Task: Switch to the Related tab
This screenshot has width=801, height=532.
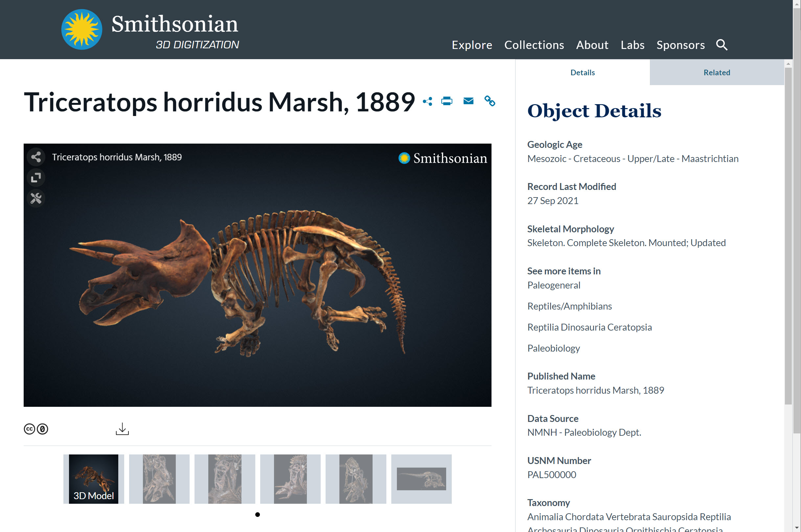Action: [x=717, y=72]
